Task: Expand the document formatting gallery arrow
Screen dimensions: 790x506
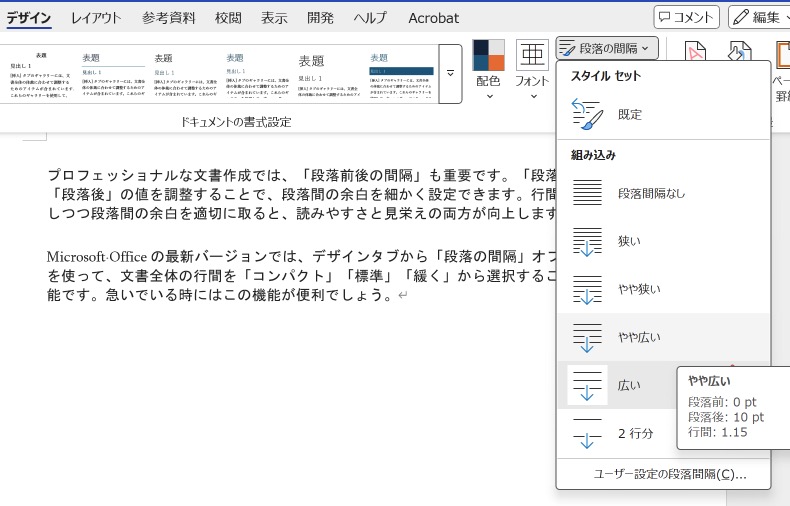Action: (x=450, y=73)
